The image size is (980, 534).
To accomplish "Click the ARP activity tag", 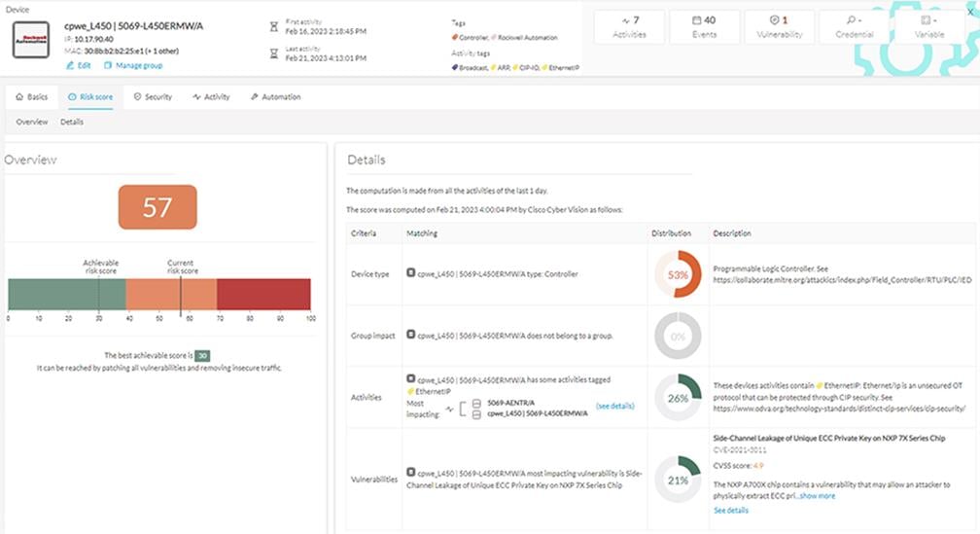I will pyautogui.click(x=501, y=67).
